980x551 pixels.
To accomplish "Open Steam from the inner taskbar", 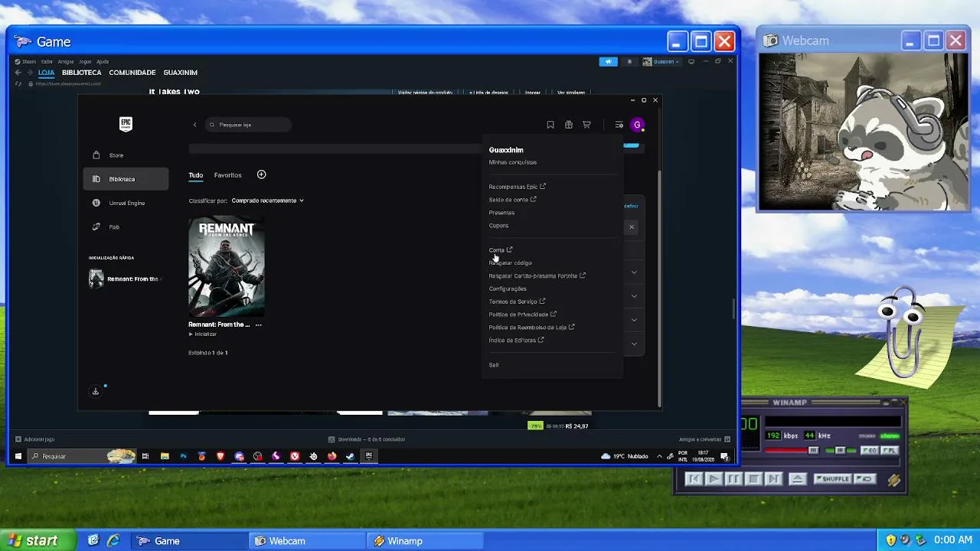I will (350, 456).
